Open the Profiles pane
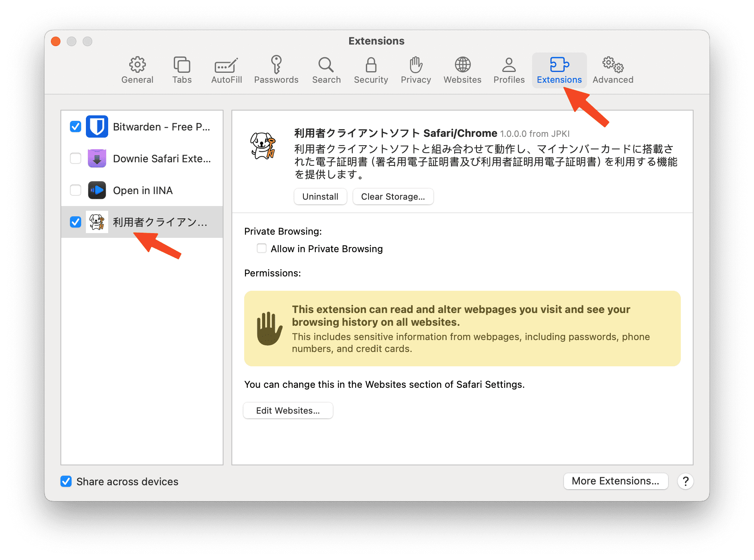Image resolution: width=754 pixels, height=560 pixels. pyautogui.click(x=509, y=70)
